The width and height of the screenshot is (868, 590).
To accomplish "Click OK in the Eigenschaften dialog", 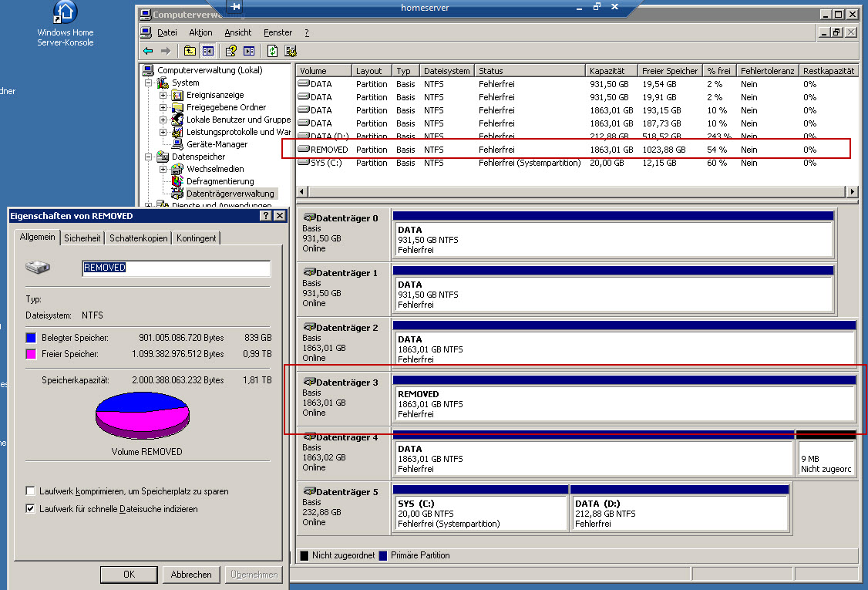I will tap(129, 575).
